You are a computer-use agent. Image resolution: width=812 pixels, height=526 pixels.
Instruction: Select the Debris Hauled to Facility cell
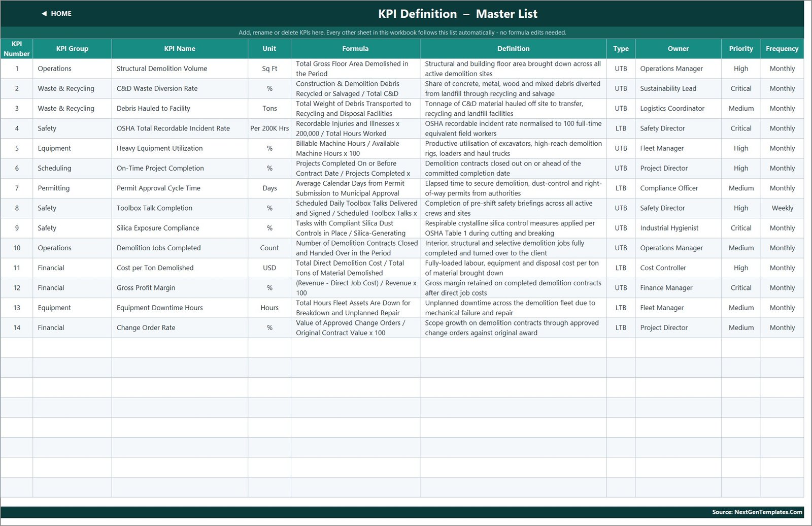pyautogui.click(x=180, y=108)
